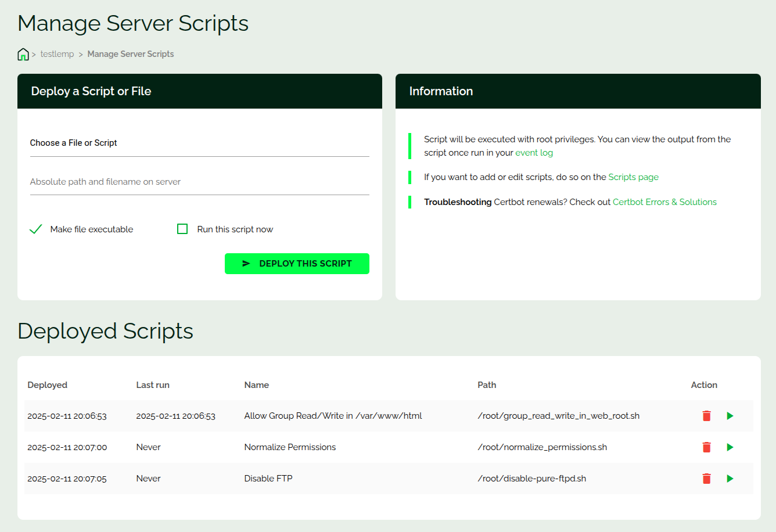The height and width of the screenshot is (532, 776).
Task: Delete the Disable FTP script
Action: coord(706,479)
